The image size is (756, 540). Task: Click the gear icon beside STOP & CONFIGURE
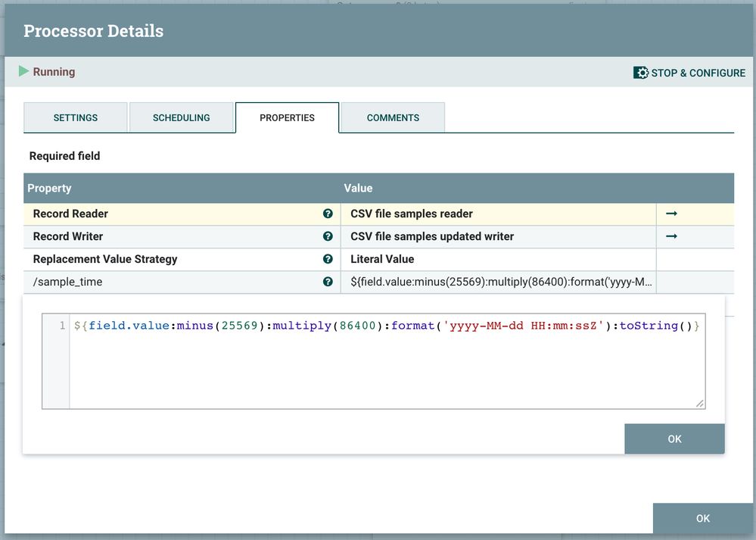[641, 73]
